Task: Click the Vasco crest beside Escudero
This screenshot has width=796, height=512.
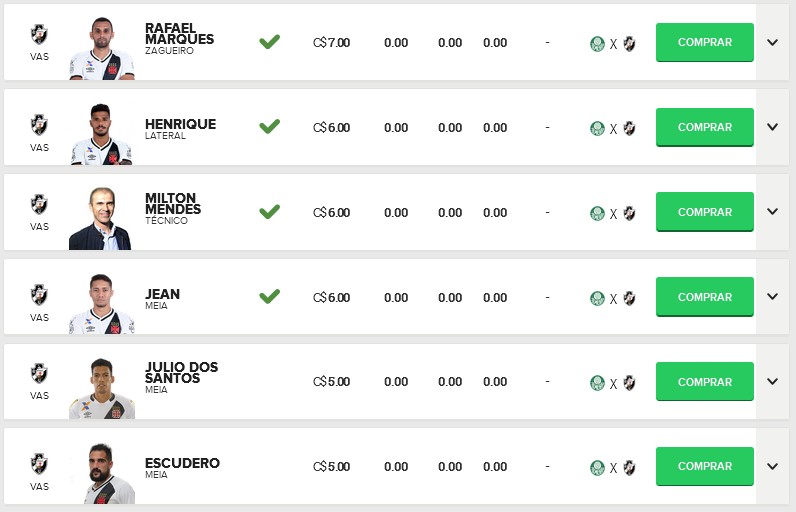Action: pyautogui.click(x=39, y=463)
